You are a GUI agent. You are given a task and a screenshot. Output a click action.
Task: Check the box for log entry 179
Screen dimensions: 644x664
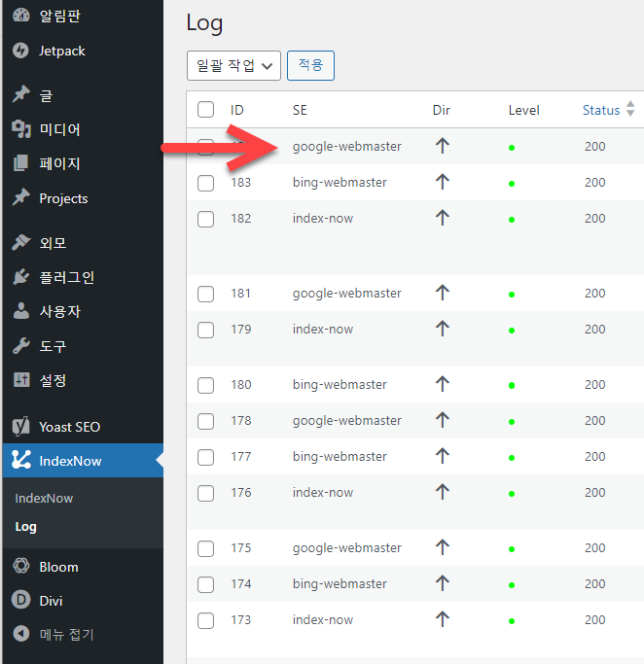[x=205, y=330]
